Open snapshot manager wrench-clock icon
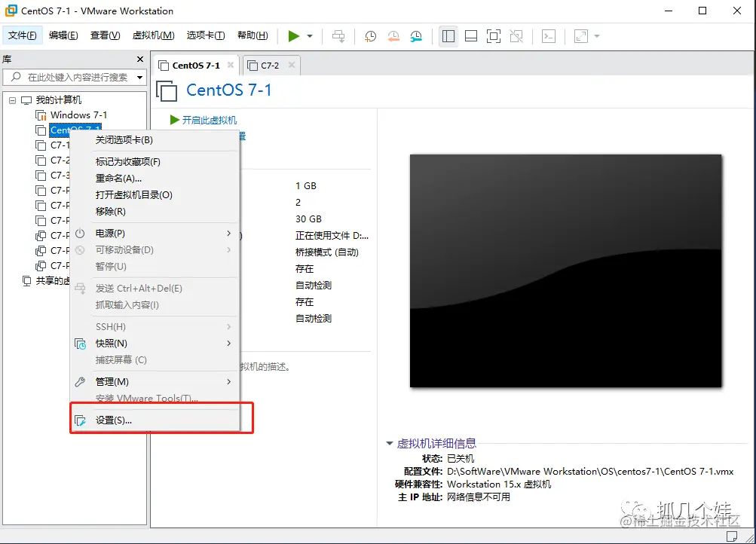Image resolution: width=756 pixels, height=544 pixels. 416,36
